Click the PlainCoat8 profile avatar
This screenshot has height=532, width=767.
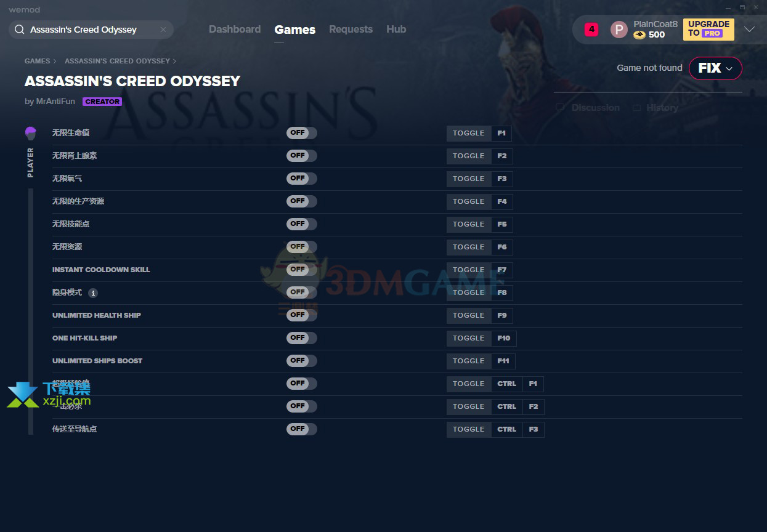619,30
